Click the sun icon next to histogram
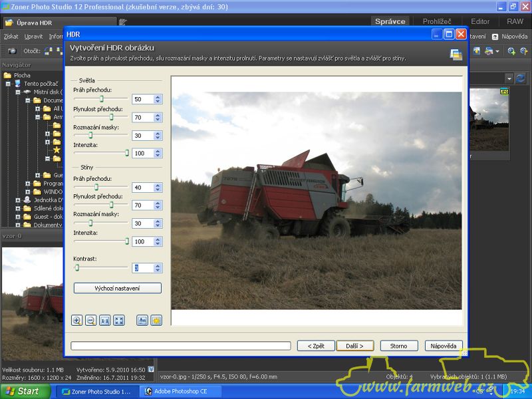 tap(156, 321)
